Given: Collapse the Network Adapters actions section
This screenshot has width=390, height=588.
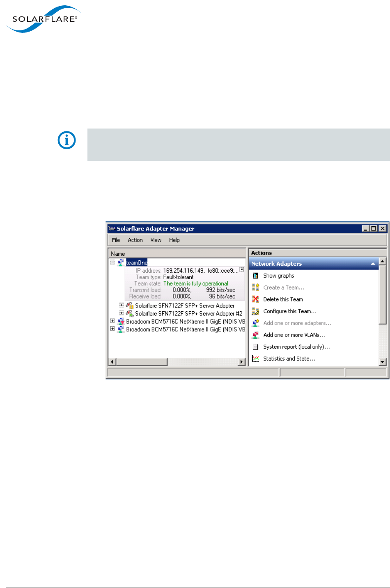Looking at the screenshot, I should click(373, 264).
